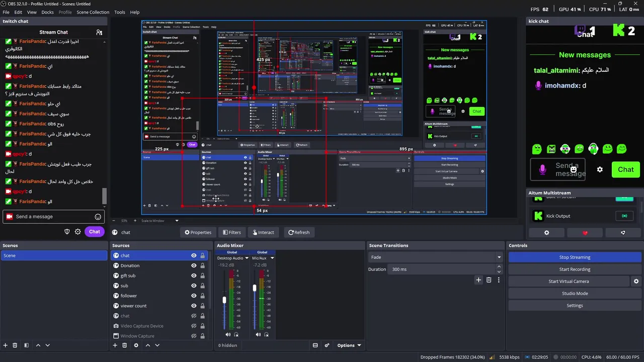Screen dimensions: 644x362
Task: Open transition properties three-dot menu
Action: (499, 280)
